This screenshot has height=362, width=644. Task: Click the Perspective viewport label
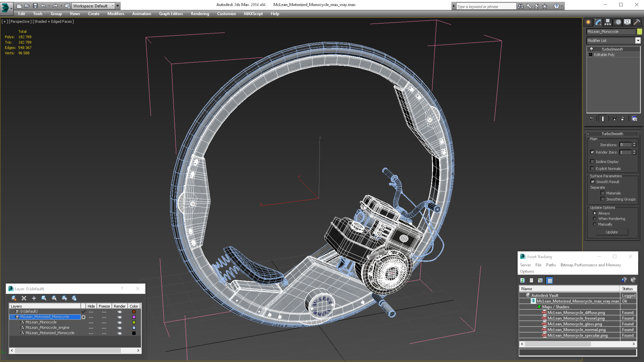coord(20,21)
